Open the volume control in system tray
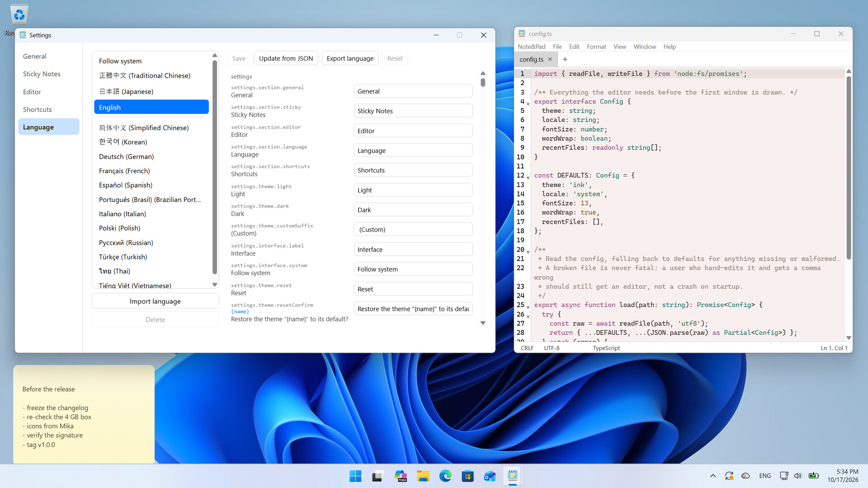This screenshot has width=868, height=488. (x=798, y=476)
